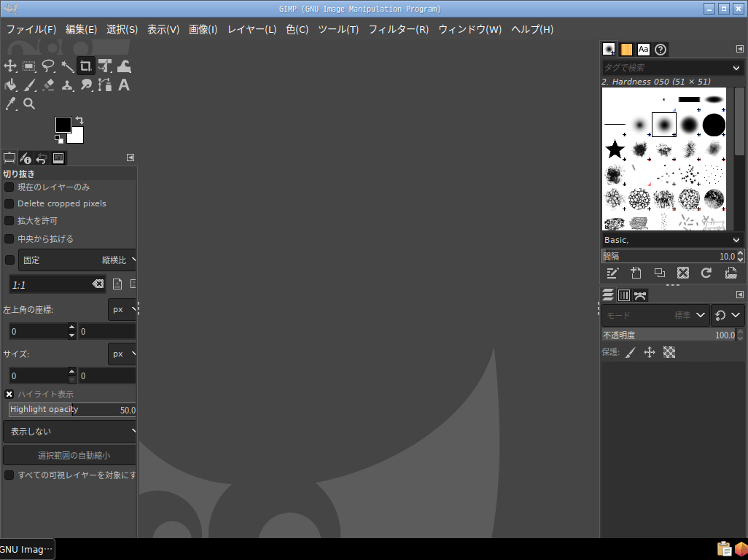Select the Unified Transform tool
Image resolution: width=748 pixels, height=560 pixels.
pyautogui.click(x=105, y=66)
